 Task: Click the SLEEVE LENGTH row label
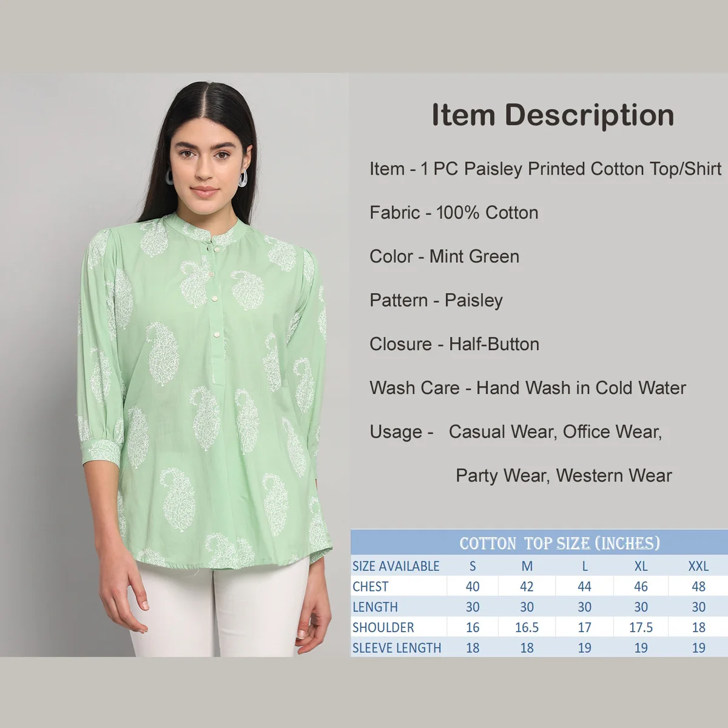[397, 648]
